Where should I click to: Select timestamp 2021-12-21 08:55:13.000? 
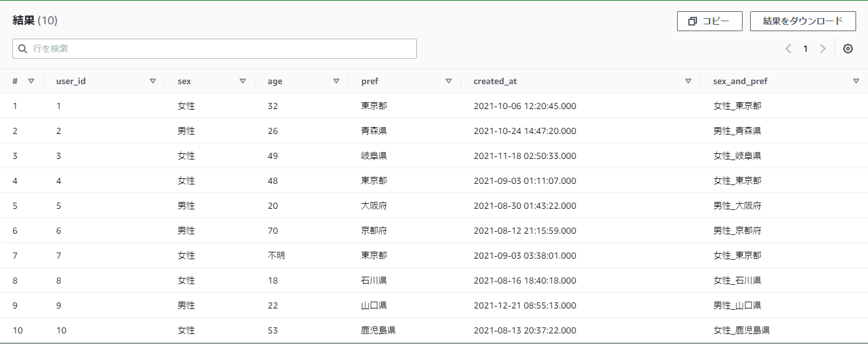pos(525,305)
